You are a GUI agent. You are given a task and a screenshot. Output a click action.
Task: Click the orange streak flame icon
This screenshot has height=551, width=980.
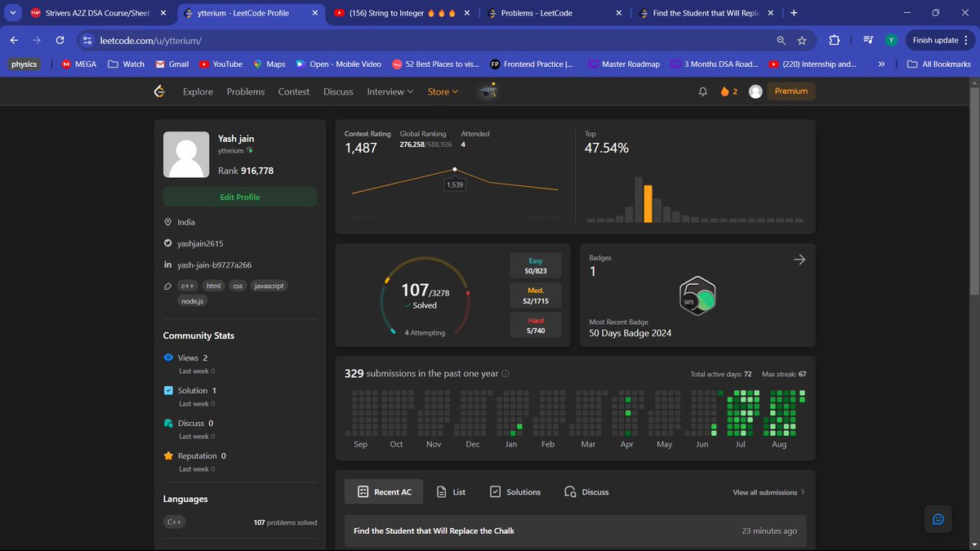click(726, 91)
